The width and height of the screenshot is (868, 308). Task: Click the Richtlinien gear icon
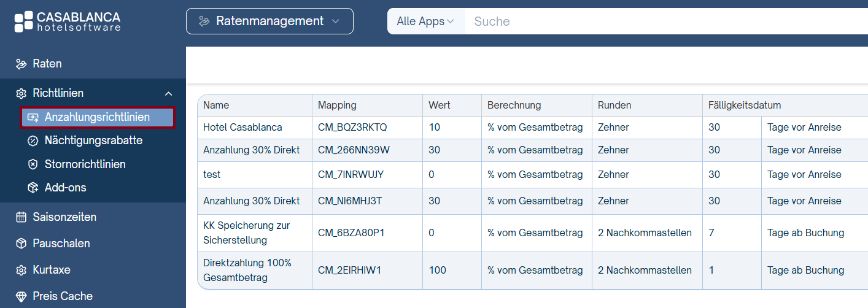pos(21,93)
